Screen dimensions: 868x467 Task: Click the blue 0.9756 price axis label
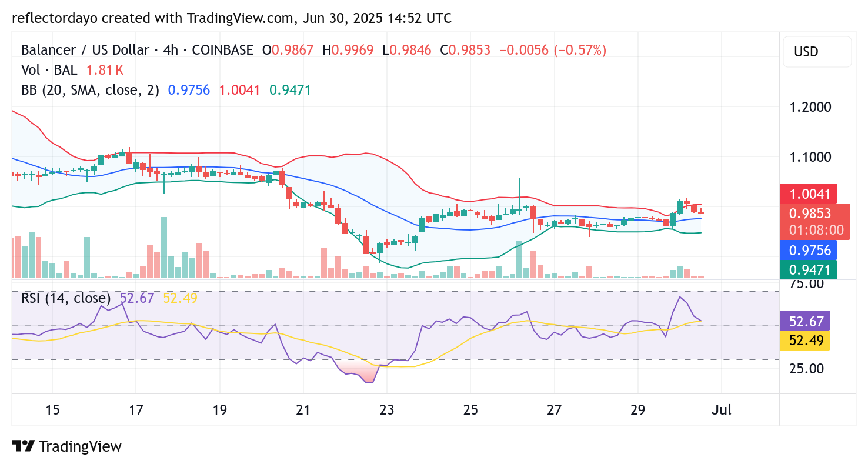pyautogui.click(x=808, y=250)
